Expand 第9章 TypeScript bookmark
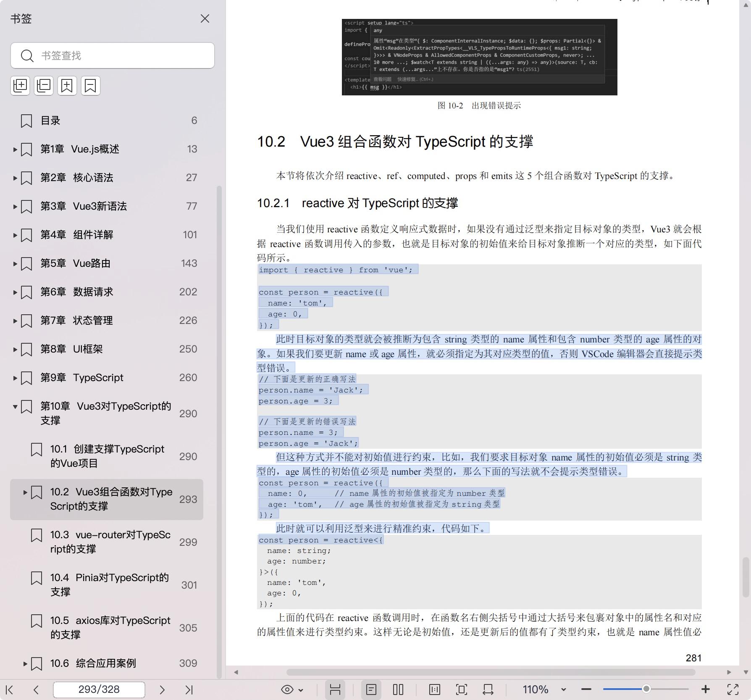 pyautogui.click(x=15, y=378)
